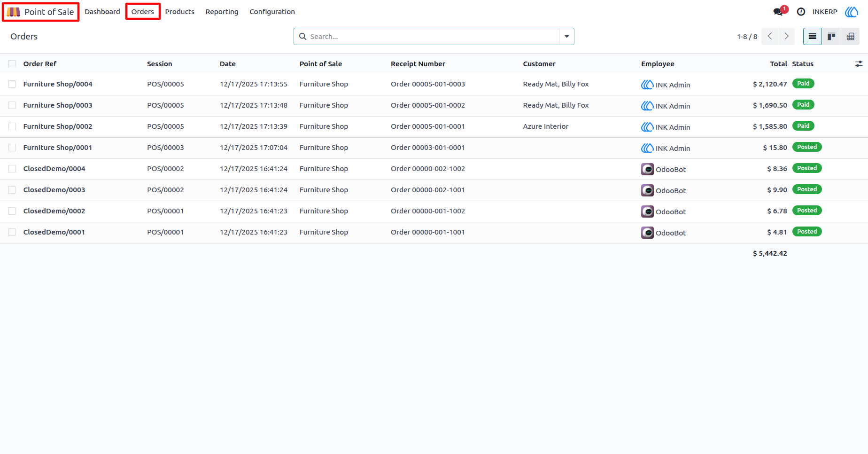
Task: Click OdooBot avatar in ClosedDemo/0004 row
Action: pos(647,169)
